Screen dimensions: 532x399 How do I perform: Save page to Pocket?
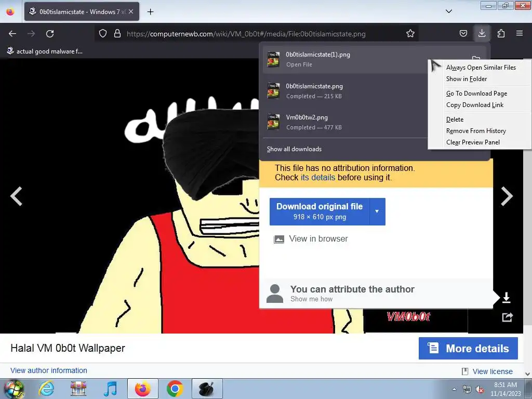click(x=463, y=33)
